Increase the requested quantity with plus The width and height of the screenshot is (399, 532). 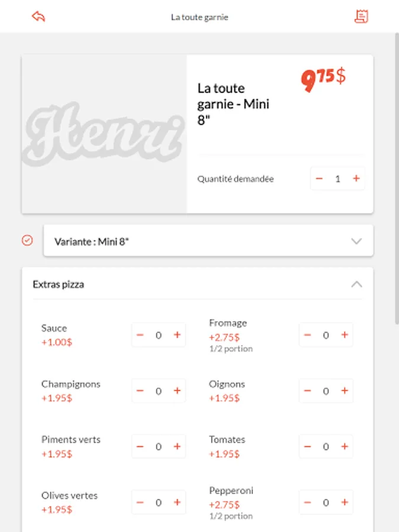point(356,179)
